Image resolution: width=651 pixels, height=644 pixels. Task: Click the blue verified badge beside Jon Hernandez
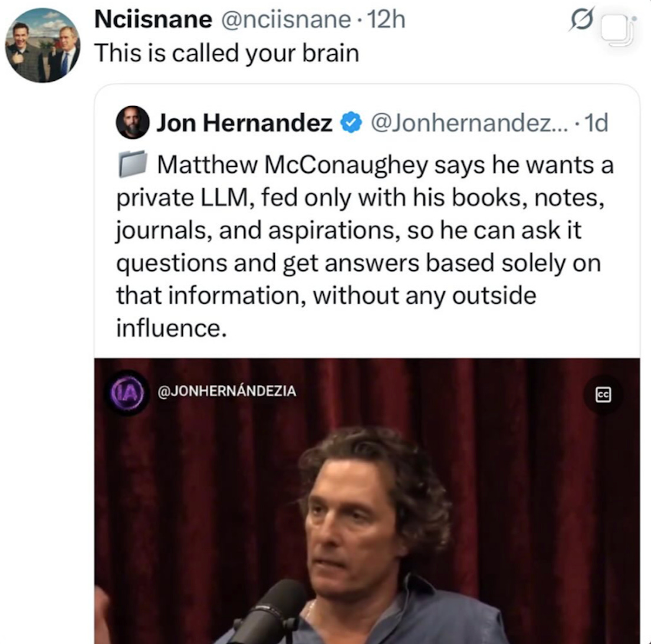point(351,123)
